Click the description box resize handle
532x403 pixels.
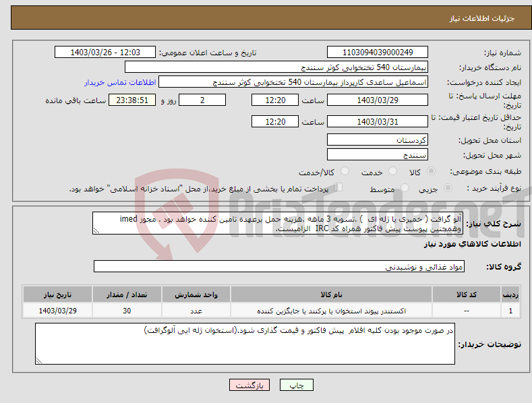(x=96, y=231)
